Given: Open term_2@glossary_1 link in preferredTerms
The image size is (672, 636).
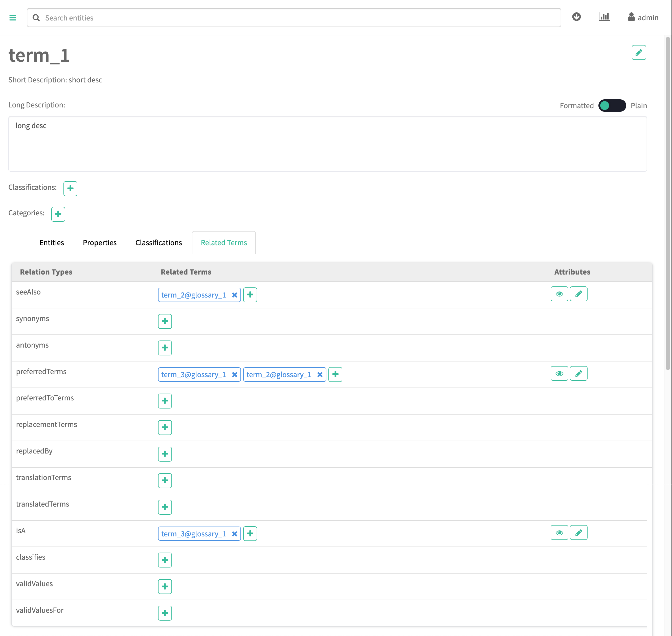Looking at the screenshot, I should 278,375.
